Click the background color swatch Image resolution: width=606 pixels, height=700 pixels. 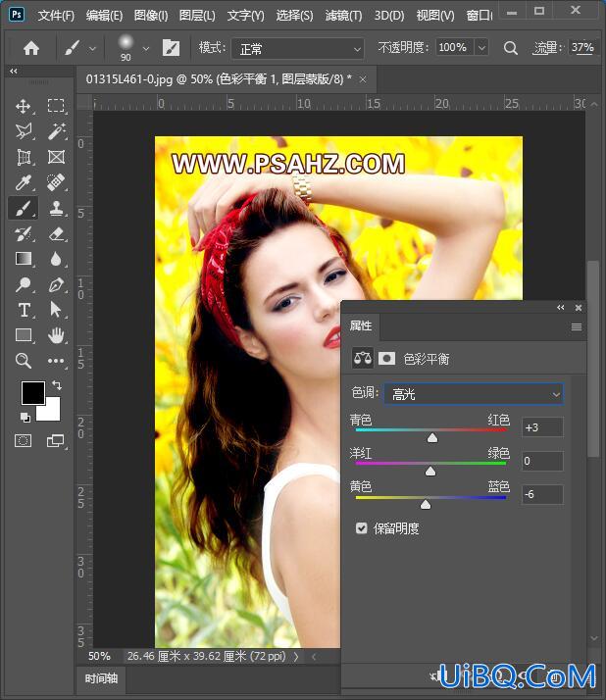pos(51,412)
